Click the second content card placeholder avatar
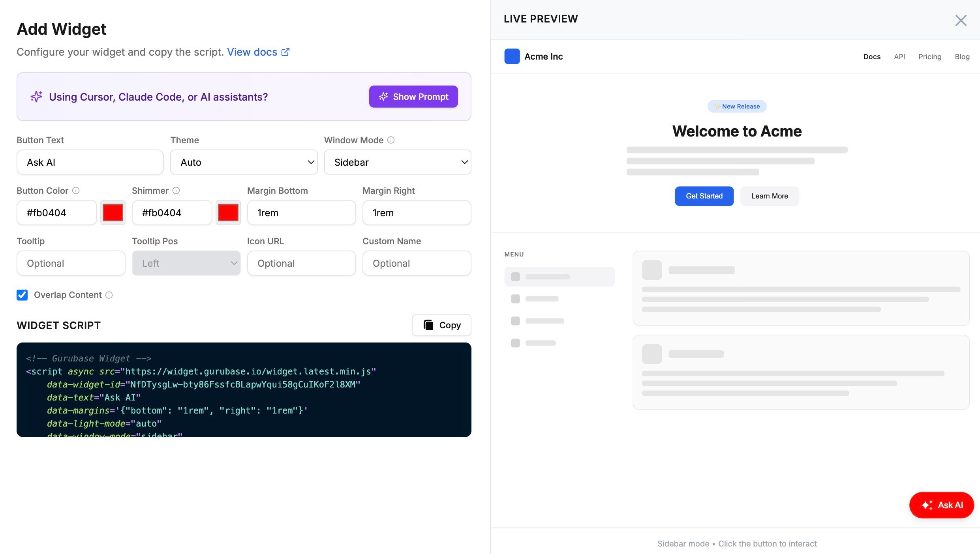Image resolution: width=980 pixels, height=554 pixels. click(x=652, y=354)
